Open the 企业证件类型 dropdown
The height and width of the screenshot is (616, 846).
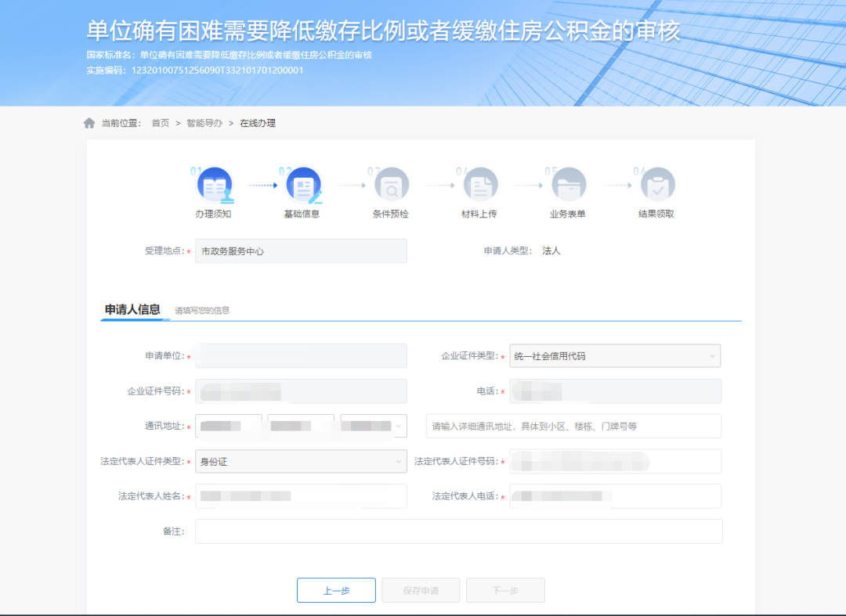click(x=615, y=355)
